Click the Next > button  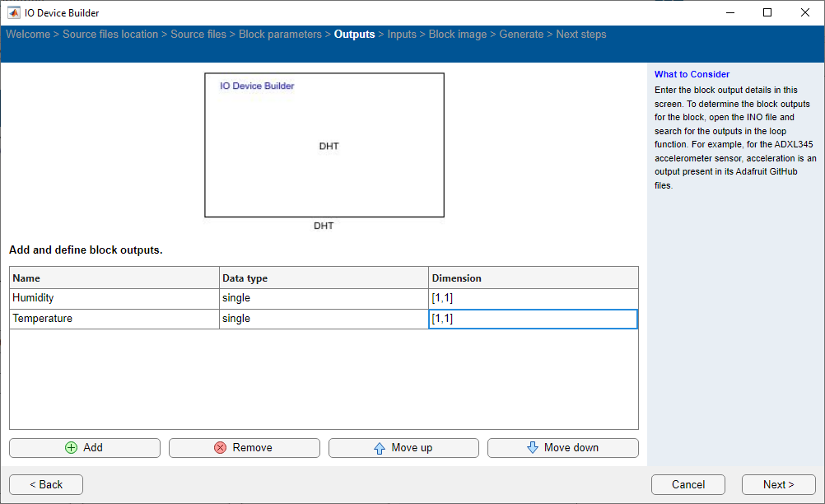pos(777,484)
